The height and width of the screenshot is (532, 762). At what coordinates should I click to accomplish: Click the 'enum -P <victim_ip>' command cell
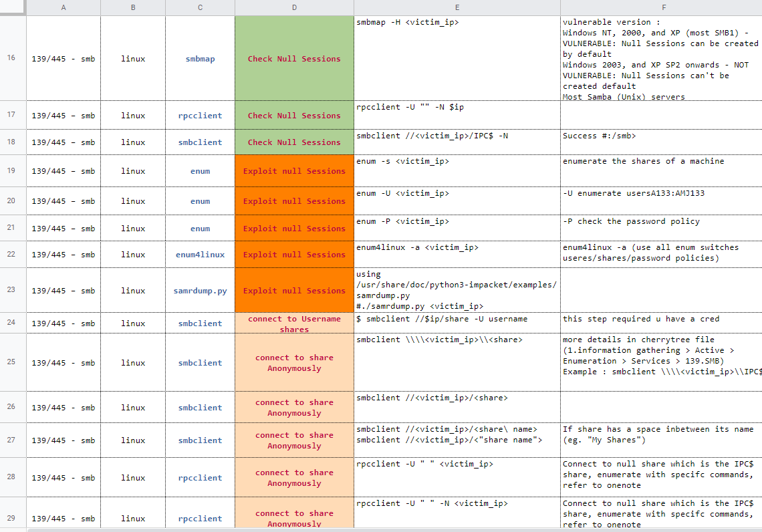(457, 227)
